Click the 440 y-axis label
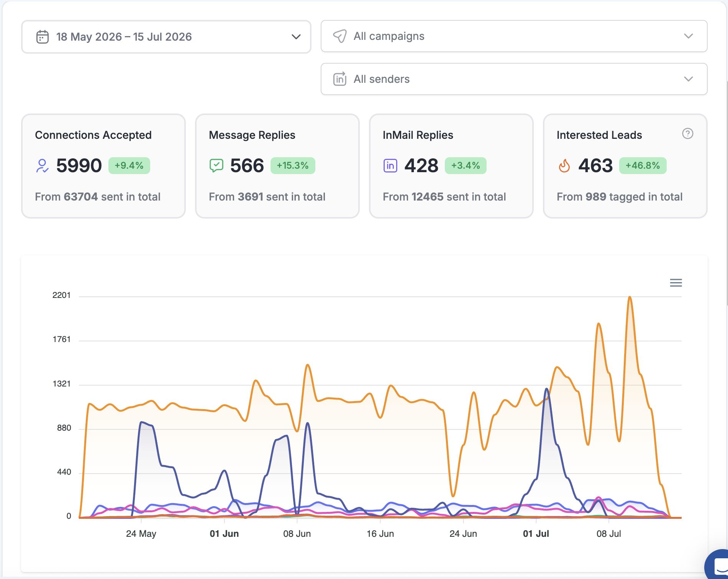 (x=64, y=472)
